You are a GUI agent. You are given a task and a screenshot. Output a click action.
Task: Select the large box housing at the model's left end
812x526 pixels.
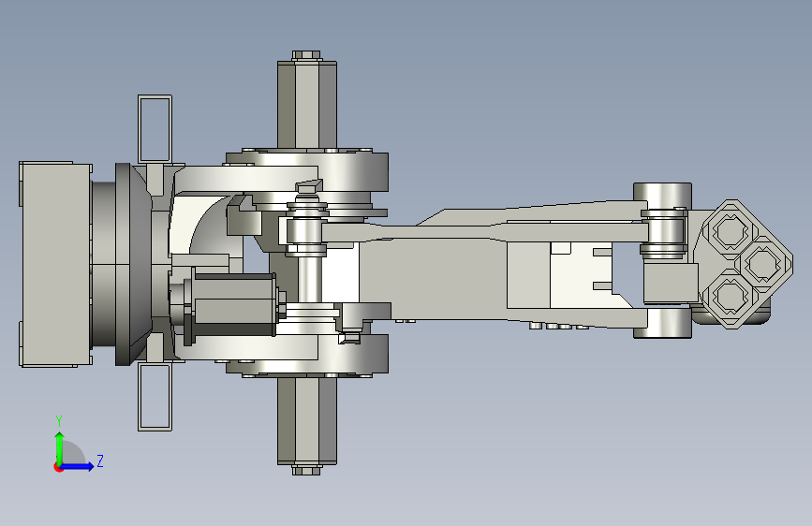55,264
